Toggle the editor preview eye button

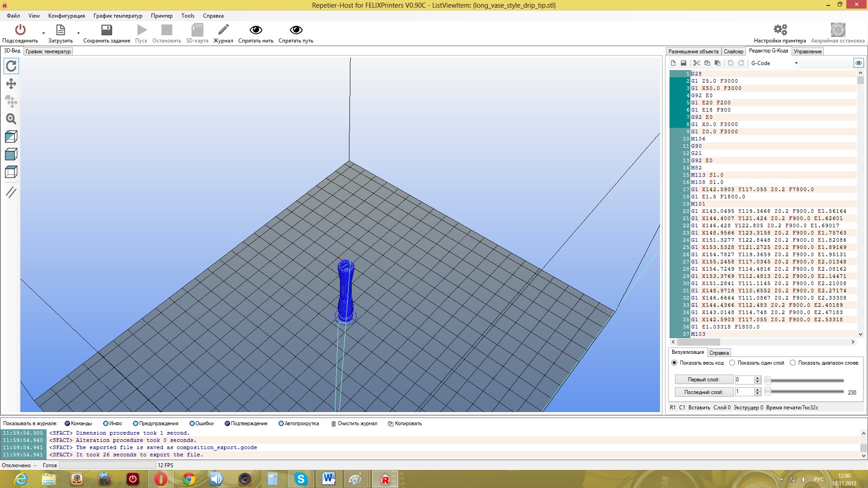[859, 63]
